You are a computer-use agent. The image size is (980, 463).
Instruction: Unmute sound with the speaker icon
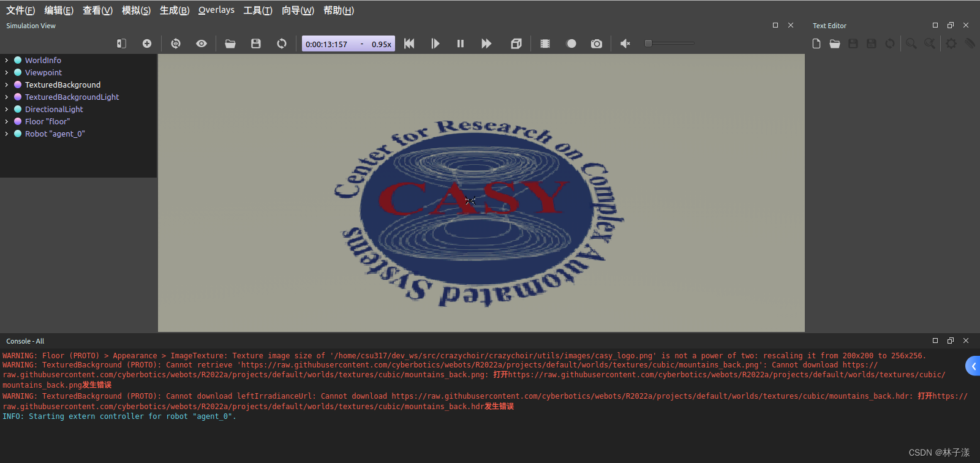click(x=625, y=43)
